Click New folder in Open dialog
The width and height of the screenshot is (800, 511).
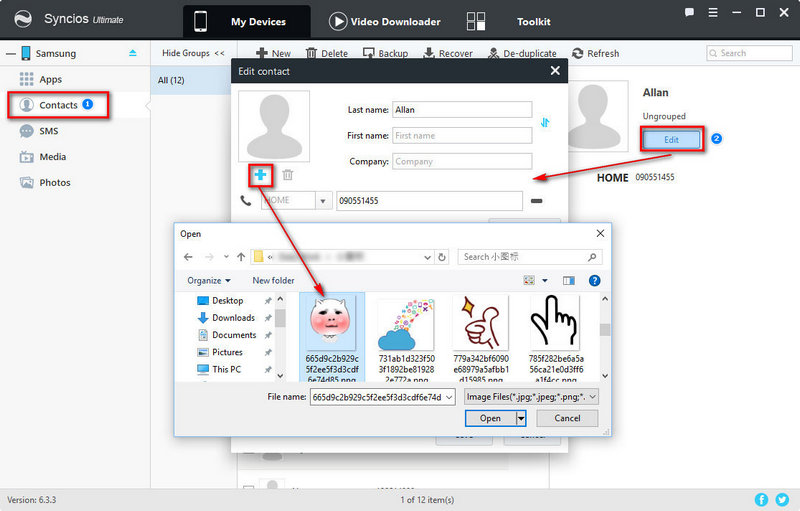click(x=273, y=280)
